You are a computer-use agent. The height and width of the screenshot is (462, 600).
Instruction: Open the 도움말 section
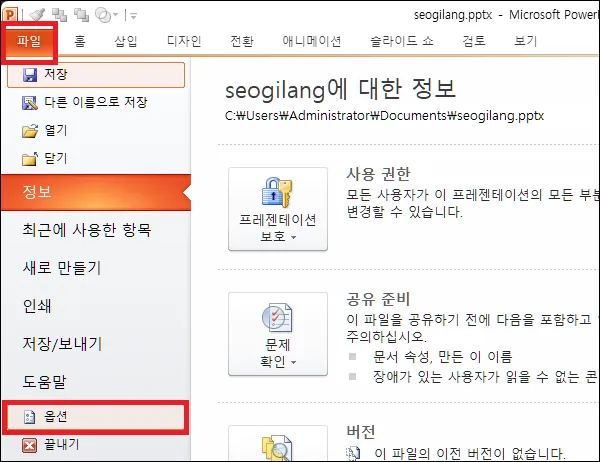(44, 382)
